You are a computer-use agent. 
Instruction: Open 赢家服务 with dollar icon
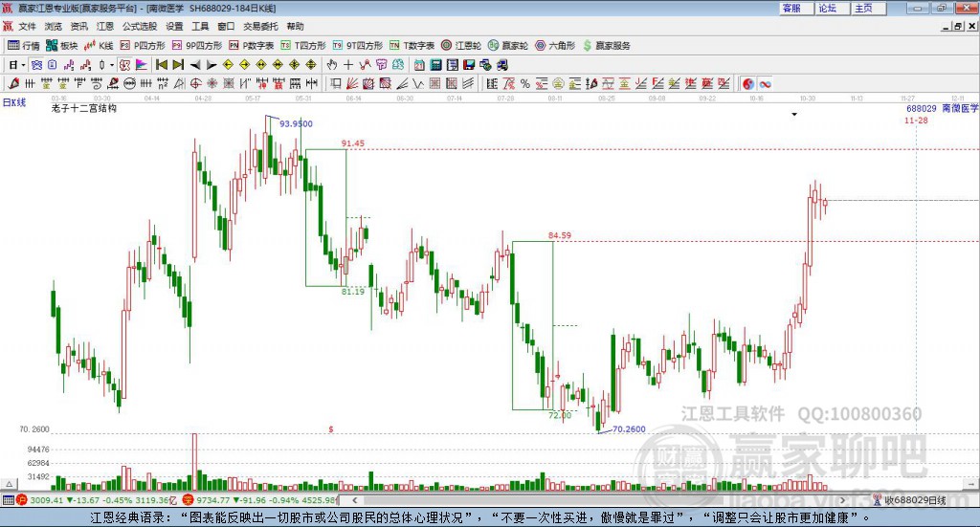606,46
